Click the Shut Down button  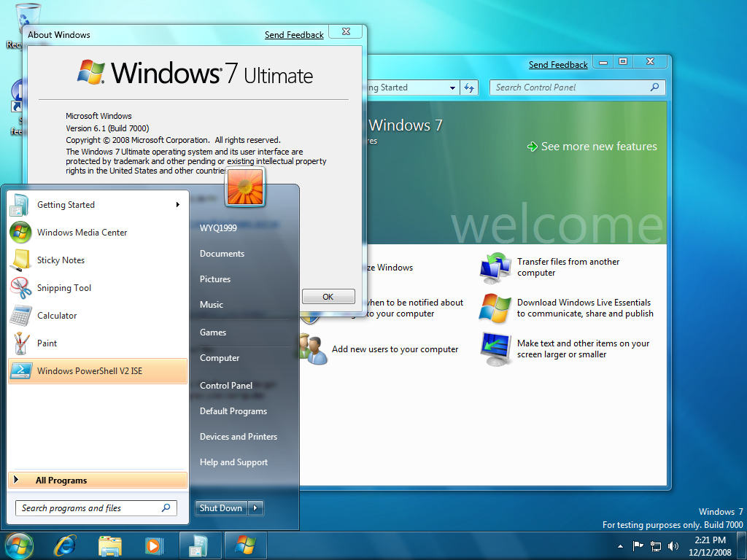220,508
